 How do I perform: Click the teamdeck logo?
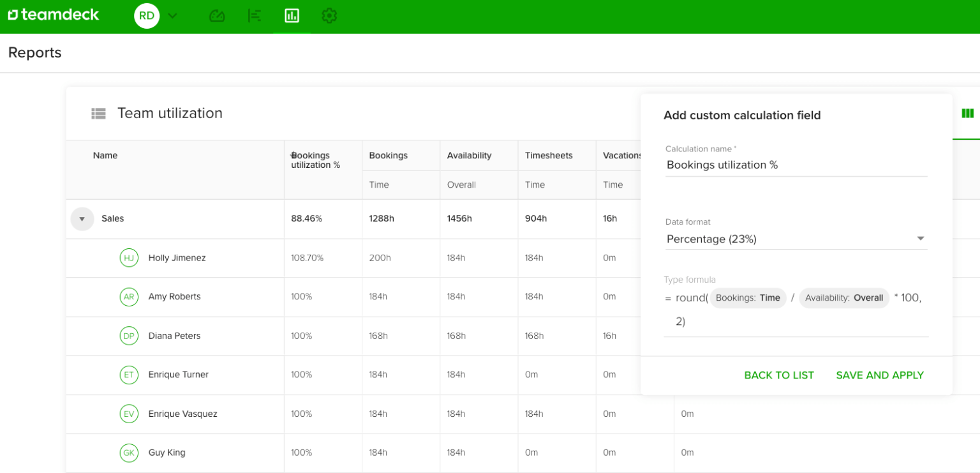coord(54,15)
